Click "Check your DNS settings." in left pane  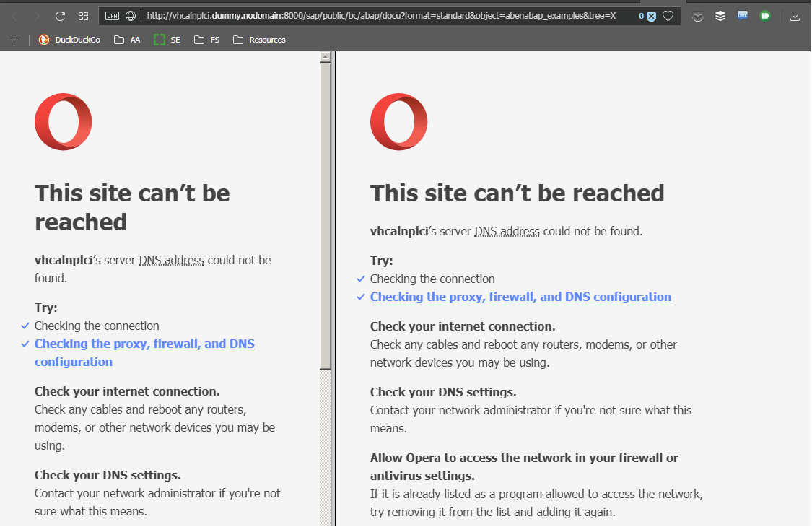pyautogui.click(x=108, y=475)
